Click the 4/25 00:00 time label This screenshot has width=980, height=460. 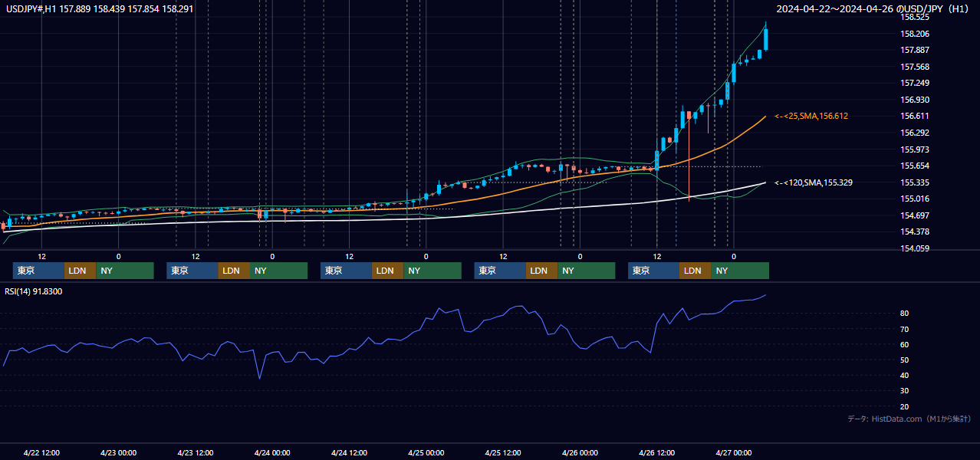pyautogui.click(x=426, y=452)
